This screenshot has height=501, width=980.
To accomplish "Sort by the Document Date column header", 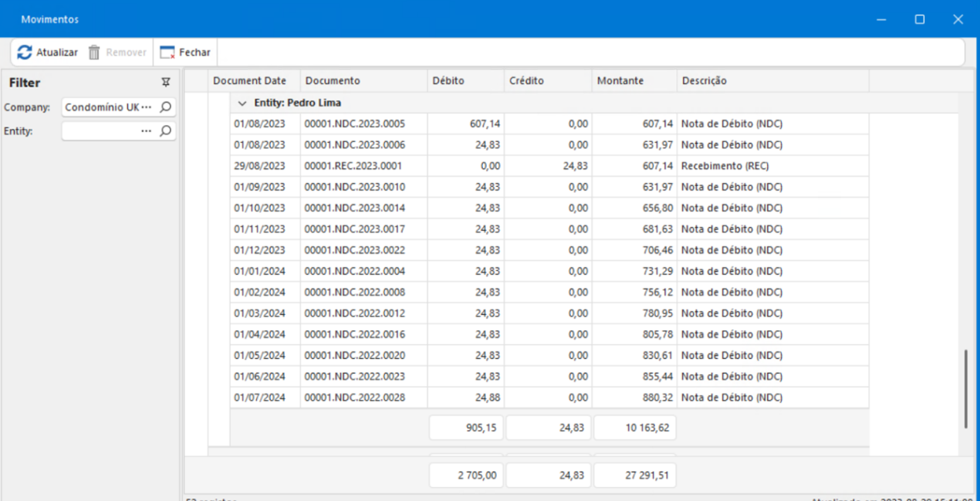I will pyautogui.click(x=249, y=81).
